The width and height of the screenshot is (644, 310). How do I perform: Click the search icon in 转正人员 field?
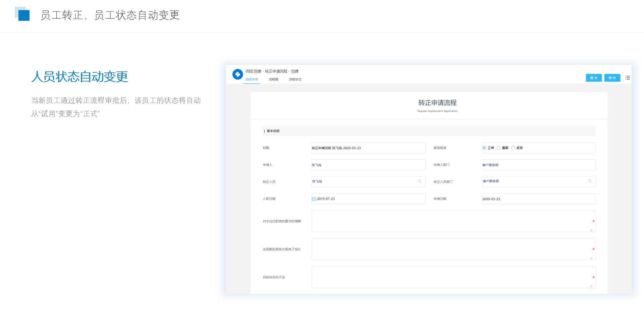point(420,182)
